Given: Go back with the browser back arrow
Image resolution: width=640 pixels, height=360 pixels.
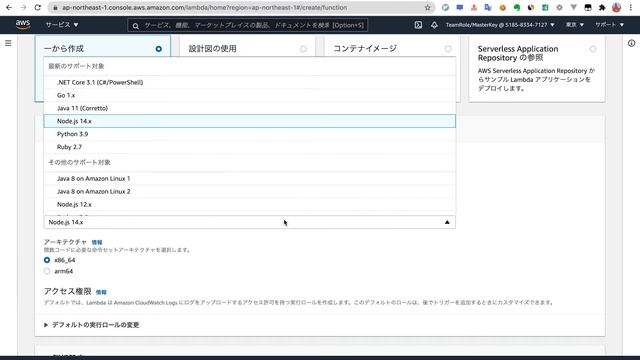Looking at the screenshot, I should click(9, 7).
